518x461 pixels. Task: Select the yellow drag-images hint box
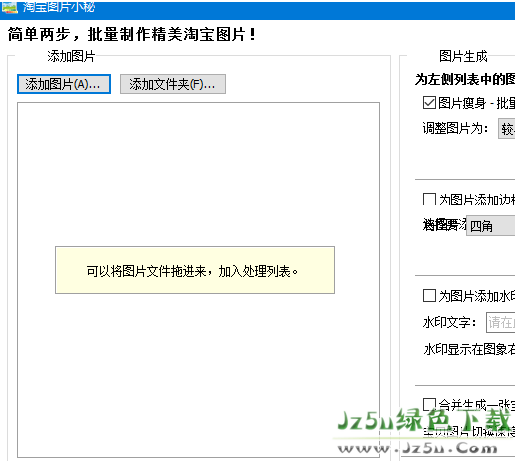coord(195,270)
